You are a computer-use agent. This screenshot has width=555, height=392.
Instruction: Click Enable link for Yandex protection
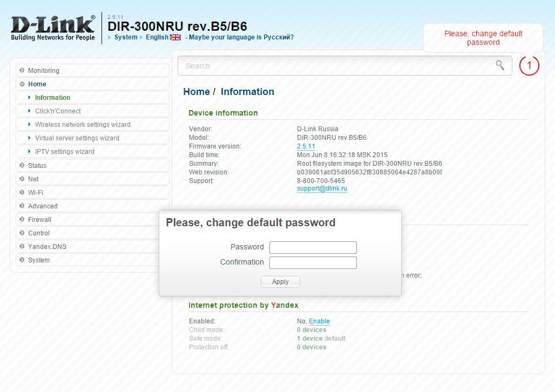[x=319, y=321]
